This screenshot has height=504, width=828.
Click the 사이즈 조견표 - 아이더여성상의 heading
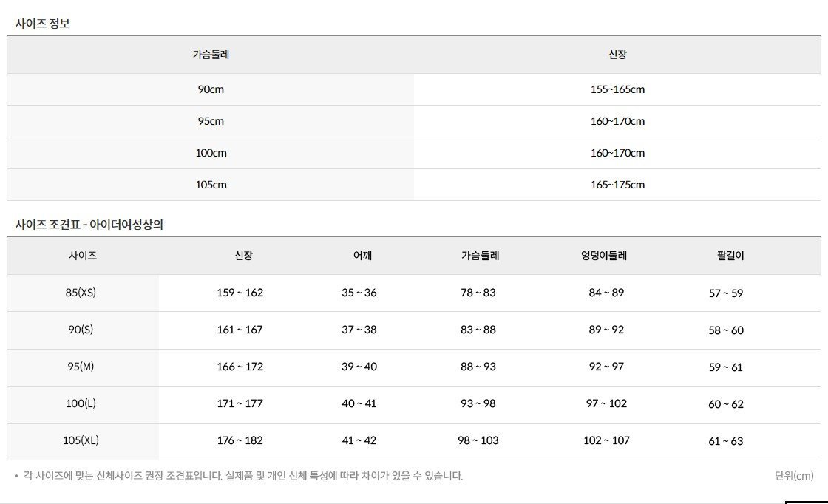(x=89, y=225)
